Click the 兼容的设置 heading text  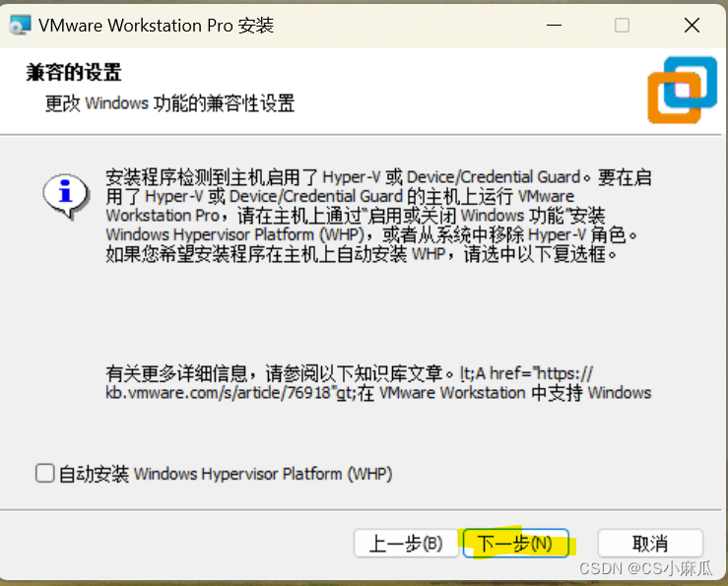point(74,73)
